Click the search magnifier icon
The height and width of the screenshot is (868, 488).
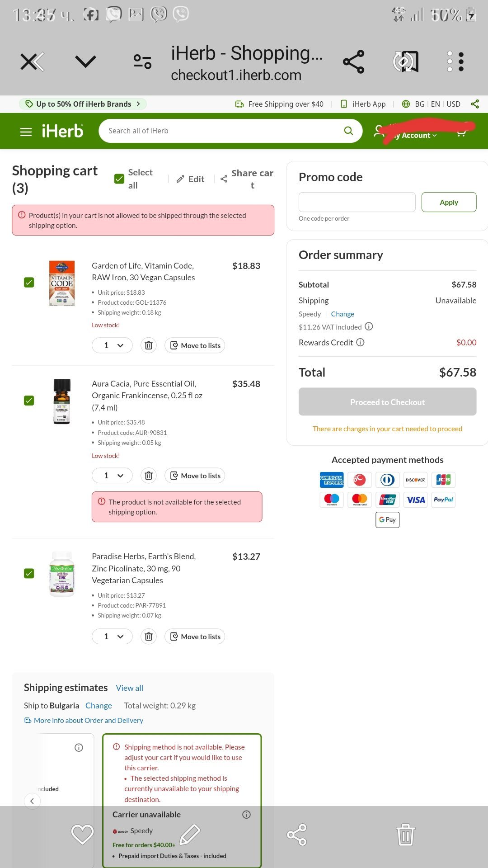coord(348,131)
